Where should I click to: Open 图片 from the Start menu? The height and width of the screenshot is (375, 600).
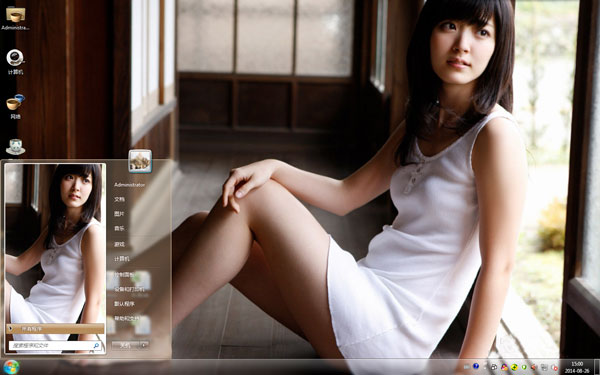tap(119, 214)
